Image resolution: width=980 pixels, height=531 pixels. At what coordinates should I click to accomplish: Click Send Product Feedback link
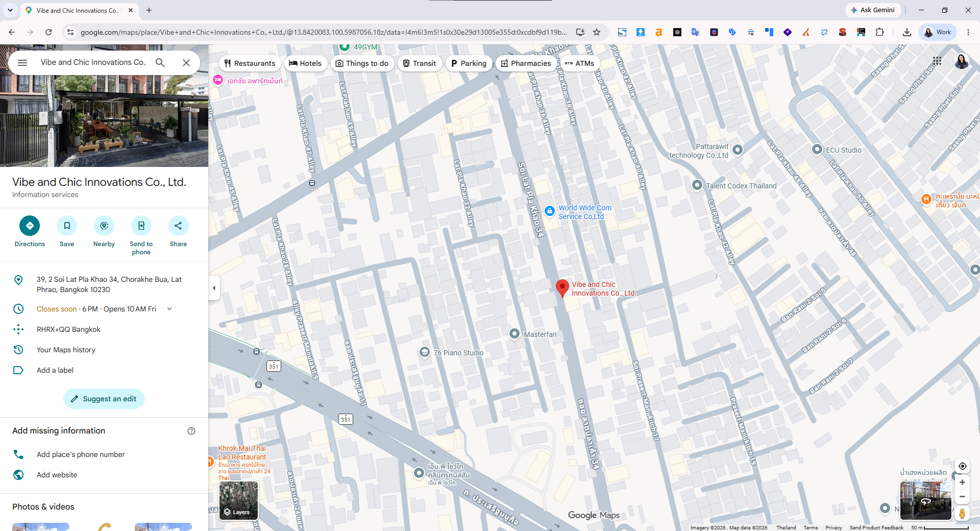(876, 527)
